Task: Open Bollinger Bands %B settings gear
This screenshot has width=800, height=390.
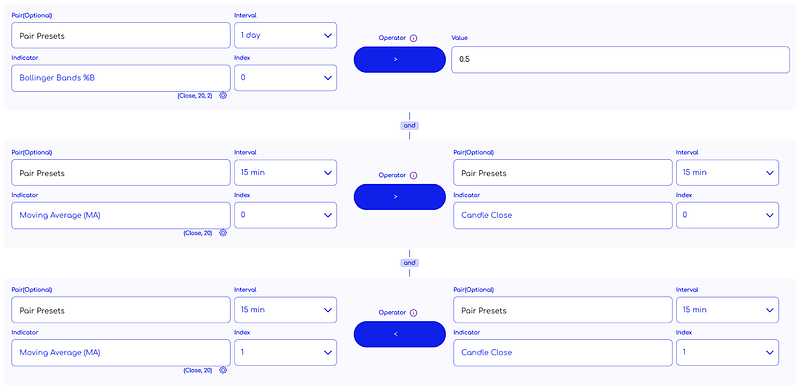Action: (x=223, y=95)
